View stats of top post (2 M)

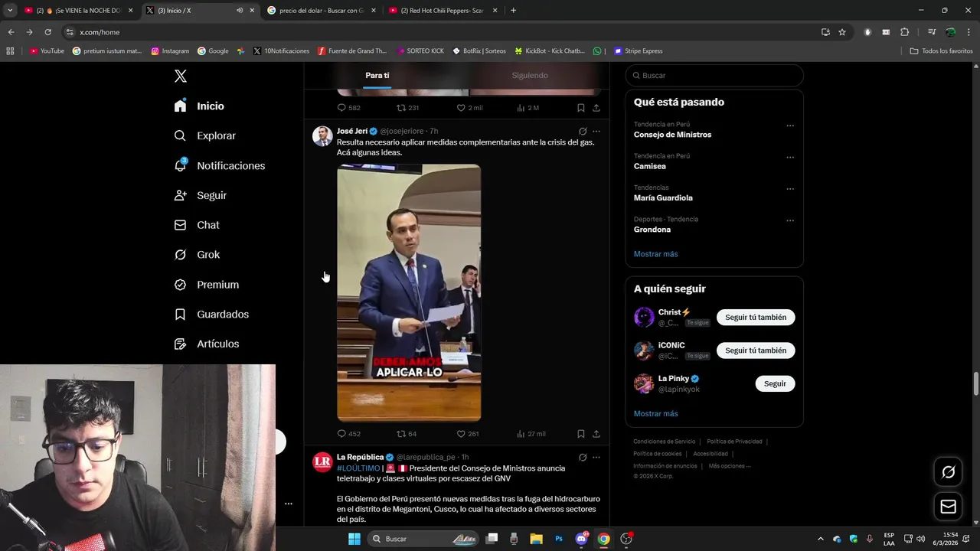[528, 108]
